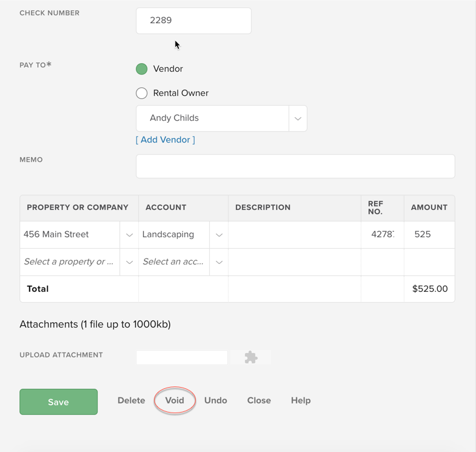The width and height of the screenshot is (476, 452).
Task: Click the Check Number input field
Action: pyautogui.click(x=193, y=21)
